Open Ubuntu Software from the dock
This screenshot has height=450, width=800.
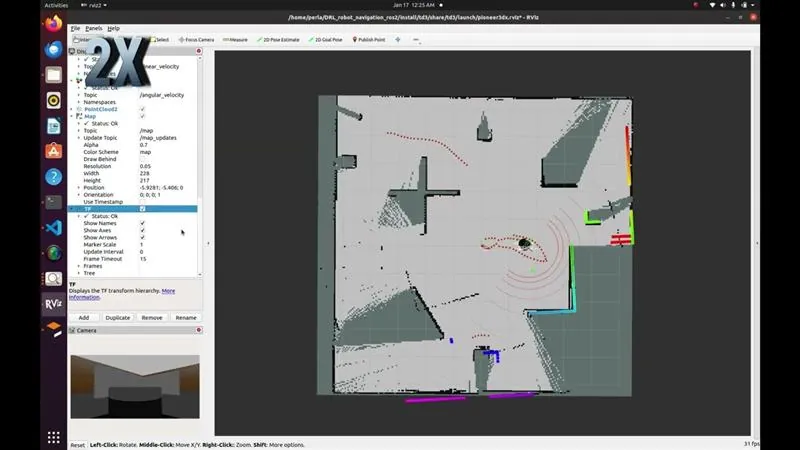point(54,151)
